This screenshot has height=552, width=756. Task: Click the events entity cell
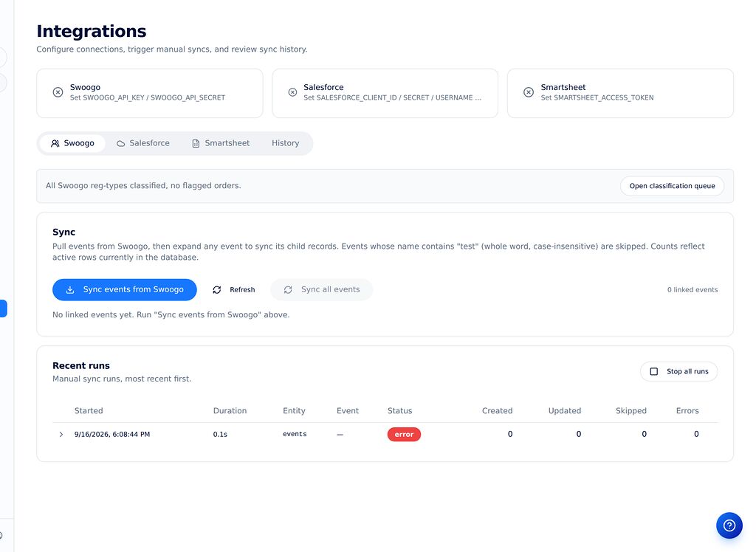pos(295,434)
